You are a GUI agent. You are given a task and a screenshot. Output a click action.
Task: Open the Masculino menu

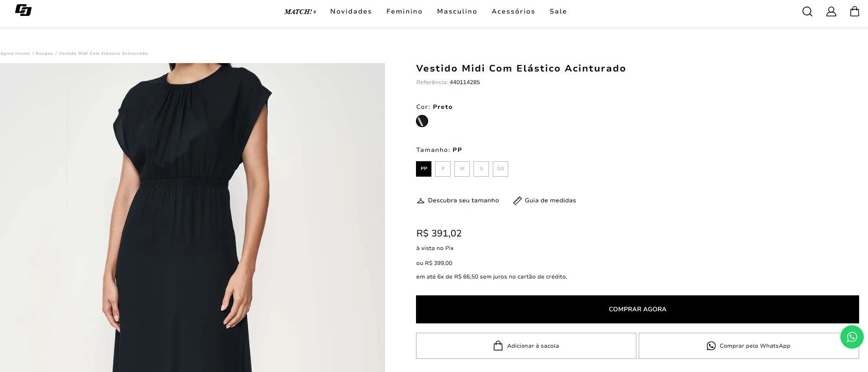pyautogui.click(x=457, y=11)
